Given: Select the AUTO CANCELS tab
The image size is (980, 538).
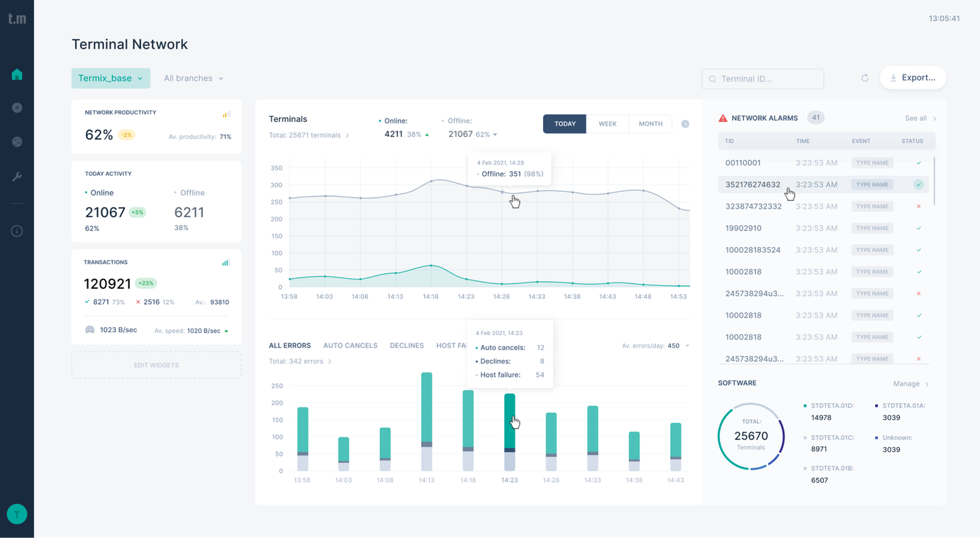Looking at the screenshot, I should (350, 346).
